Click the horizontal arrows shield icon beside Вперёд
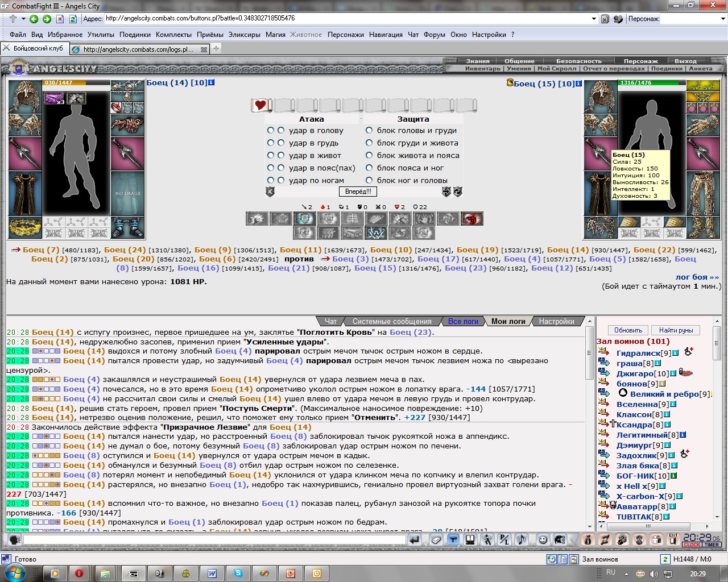Viewport: 728px width, 582px height. tap(446, 192)
